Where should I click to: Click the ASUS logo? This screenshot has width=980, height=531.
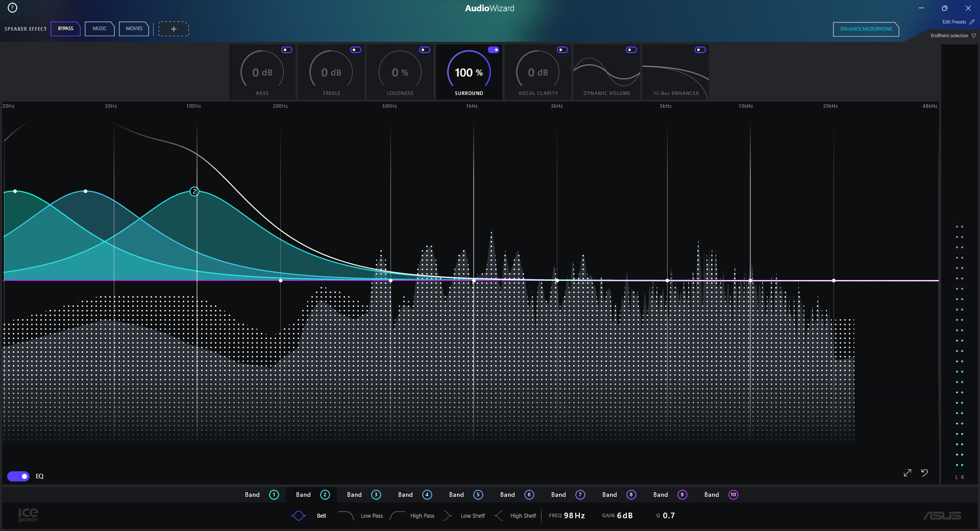click(942, 516)
